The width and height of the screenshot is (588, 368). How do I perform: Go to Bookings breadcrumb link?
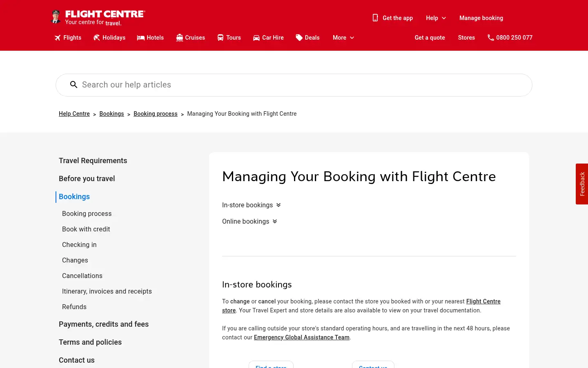[x=111, y=114]
